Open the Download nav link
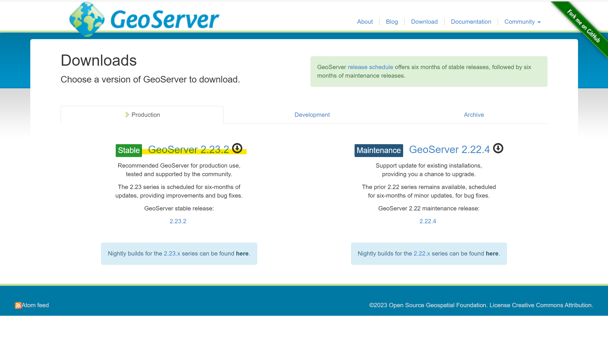 pyautogui.click(x=424, y=22)
